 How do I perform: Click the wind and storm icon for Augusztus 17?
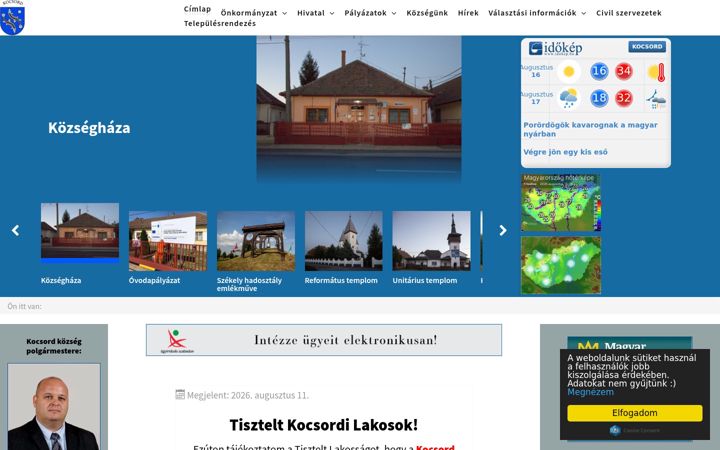click(656, 99)
